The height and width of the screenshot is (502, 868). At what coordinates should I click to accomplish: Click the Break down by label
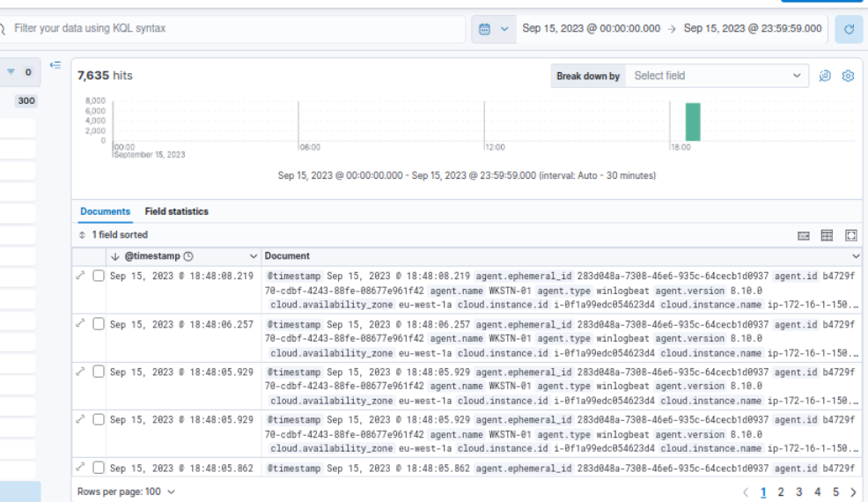tap(588, 76)
